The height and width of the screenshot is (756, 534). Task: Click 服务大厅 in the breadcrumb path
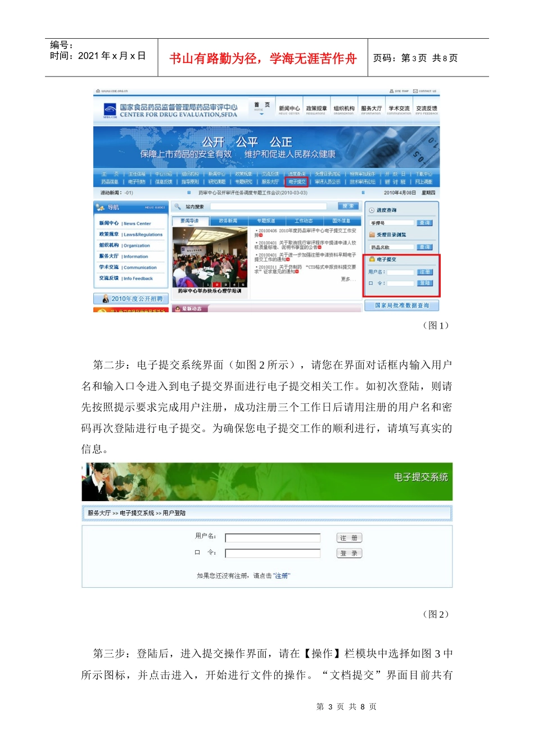click(99, 513)
